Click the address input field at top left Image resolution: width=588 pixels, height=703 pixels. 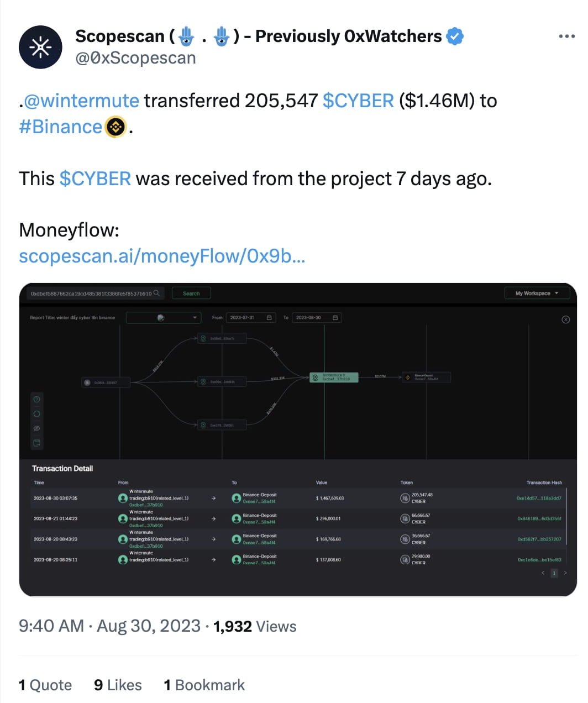tap(88, 293)
